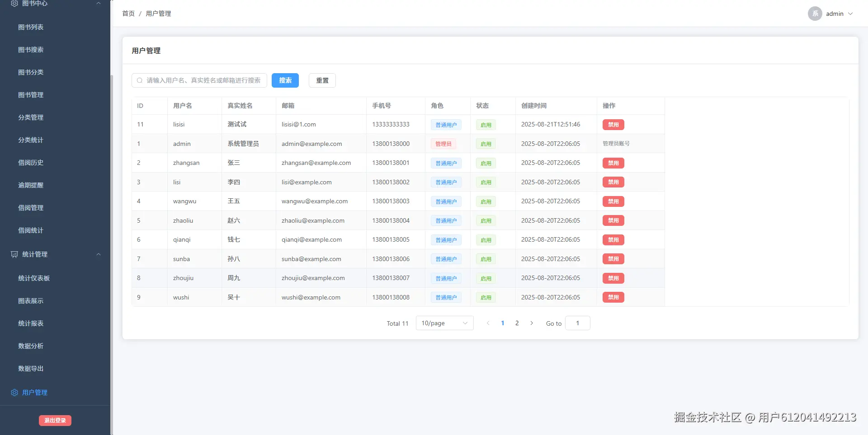Click the red 退出登录 logout button

point(55,421)
